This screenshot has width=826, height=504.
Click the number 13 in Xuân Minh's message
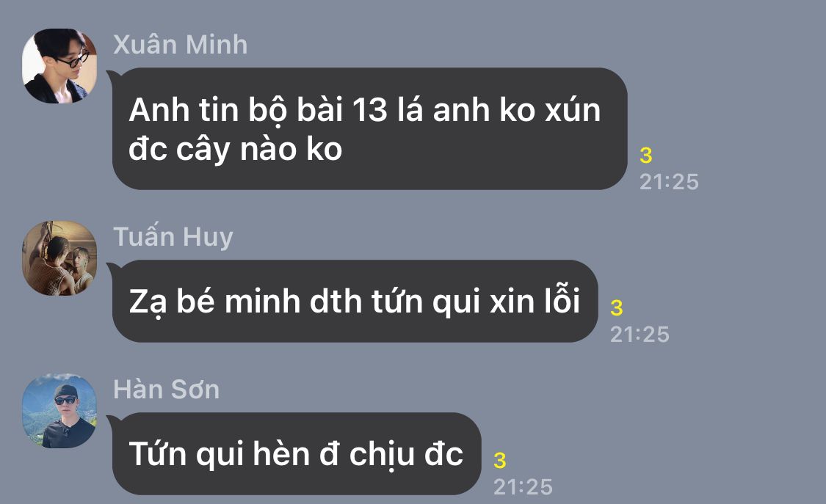369,111
